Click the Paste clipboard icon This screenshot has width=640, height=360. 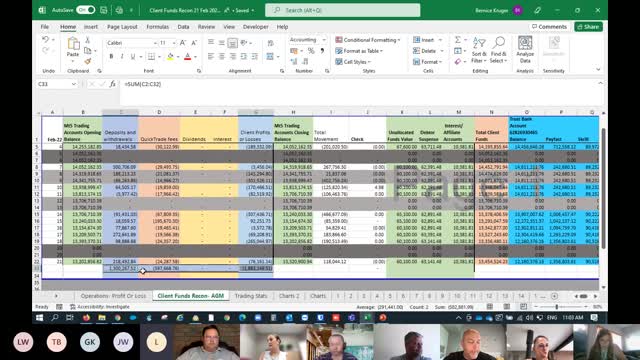coord(73,44)
